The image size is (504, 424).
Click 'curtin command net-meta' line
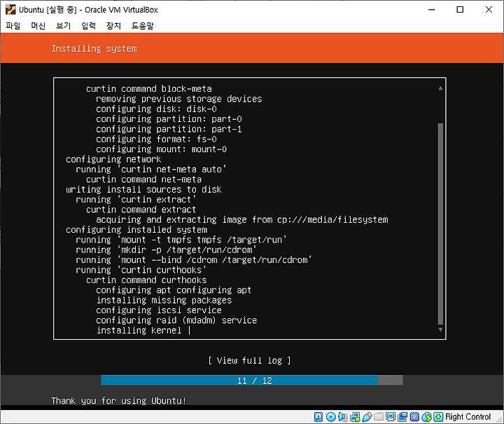pos(143,179)
